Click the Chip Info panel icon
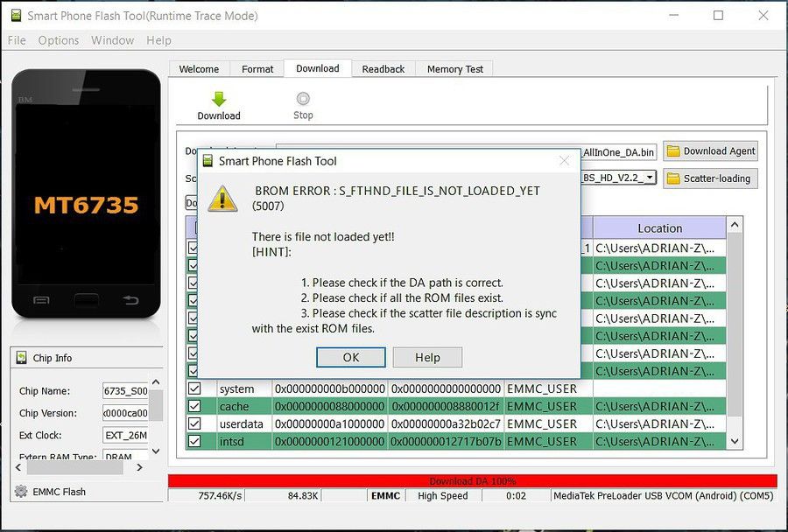Image resolution: width=788 pixels, height=532 pixels. click(x=22, y=358)
